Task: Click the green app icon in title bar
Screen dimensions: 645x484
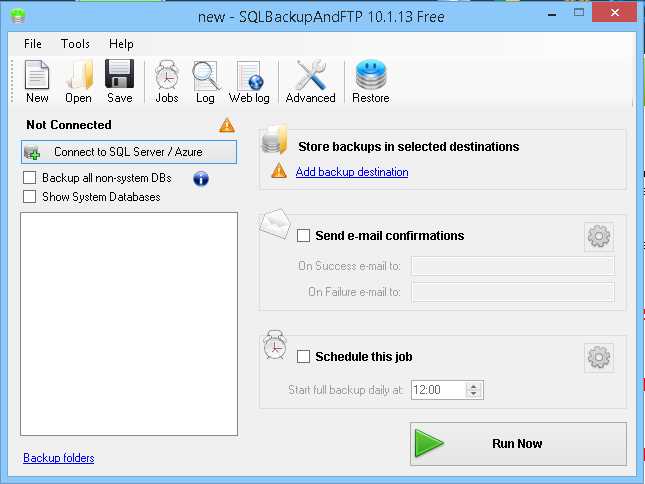Action: (18, 16)
